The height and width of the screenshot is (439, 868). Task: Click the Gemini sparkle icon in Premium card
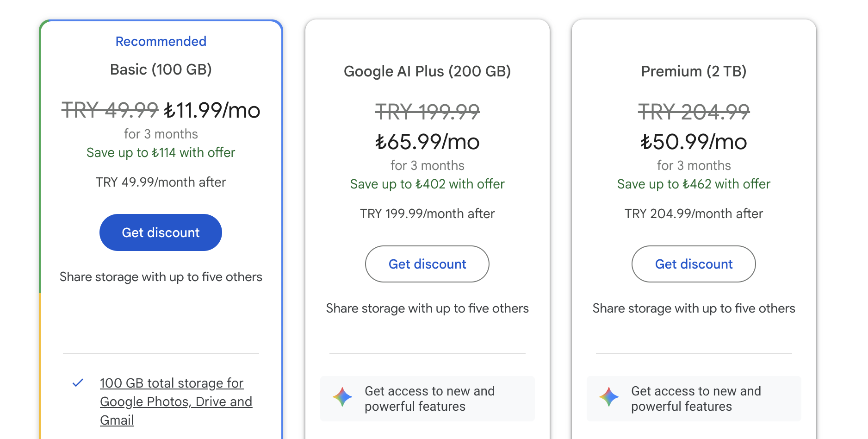pos(609,397)
